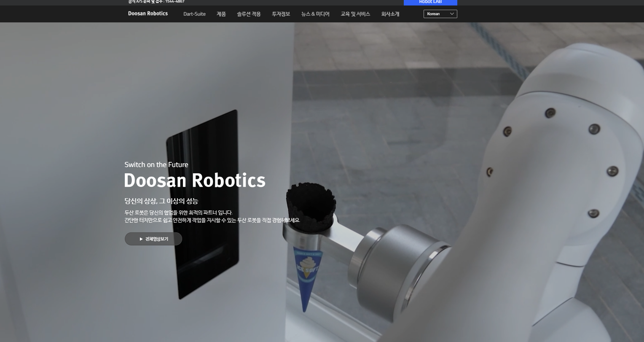Screen dimensions: 644x342
Task: Click the 전체영상보기 button
Action: coord(153,239)
